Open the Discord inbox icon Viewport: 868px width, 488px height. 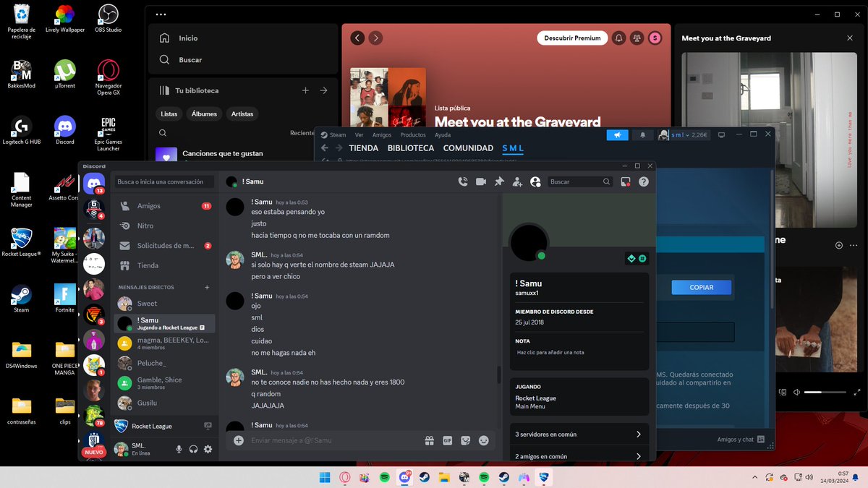[x=626, y=182]
